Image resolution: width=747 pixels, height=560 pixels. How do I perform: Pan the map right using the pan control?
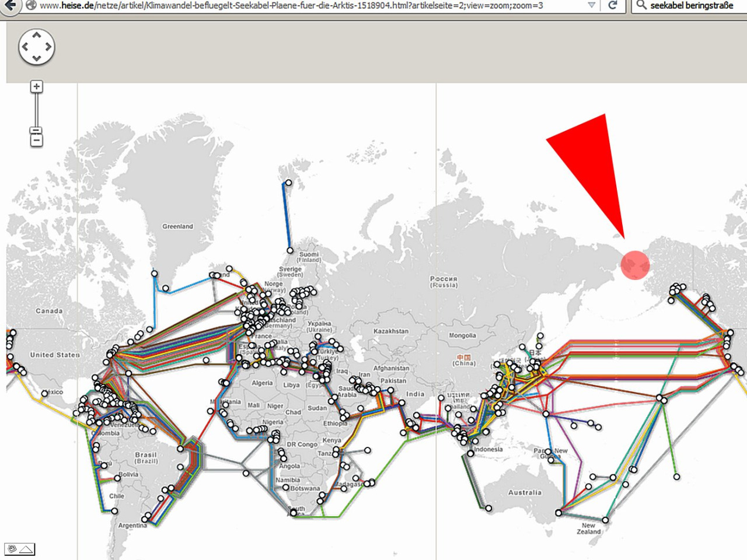(48, 47)
